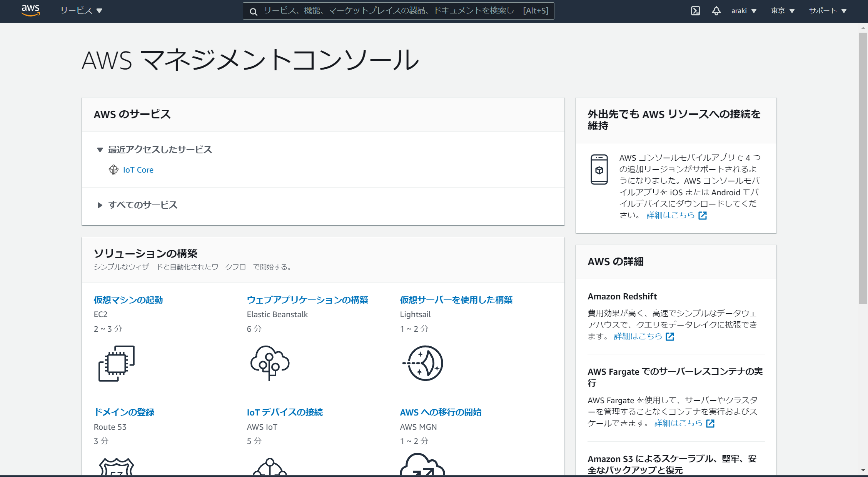
Task: Click the Lightsail compass icon
Action: (x=423, y=363)
